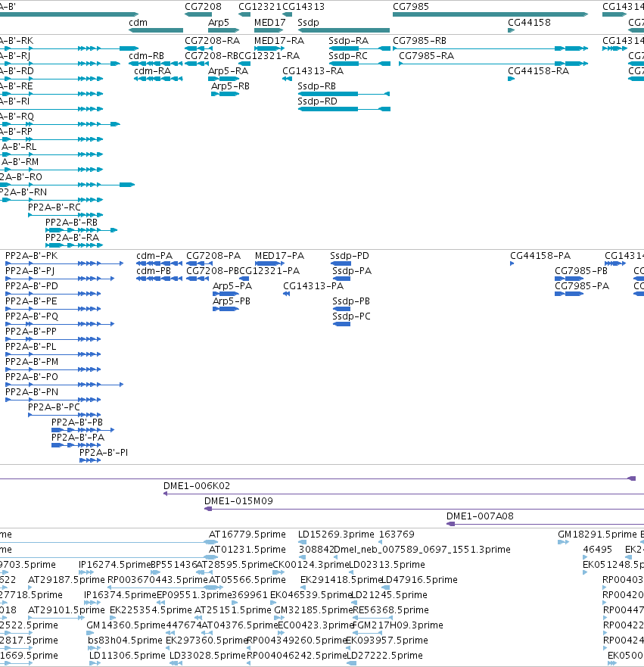Select EST GM18291.5prime
This screenshot has height=667, width=644.
click(x=563, y=542)
